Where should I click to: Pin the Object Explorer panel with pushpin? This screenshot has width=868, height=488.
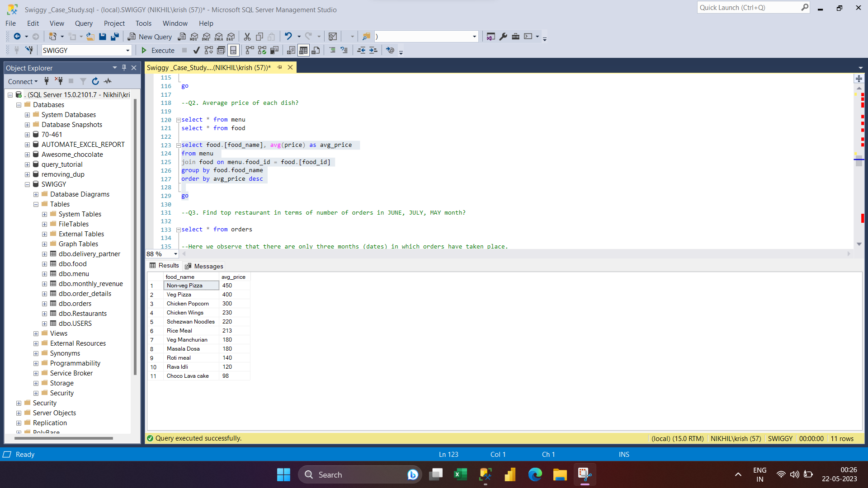coord(124,68)
